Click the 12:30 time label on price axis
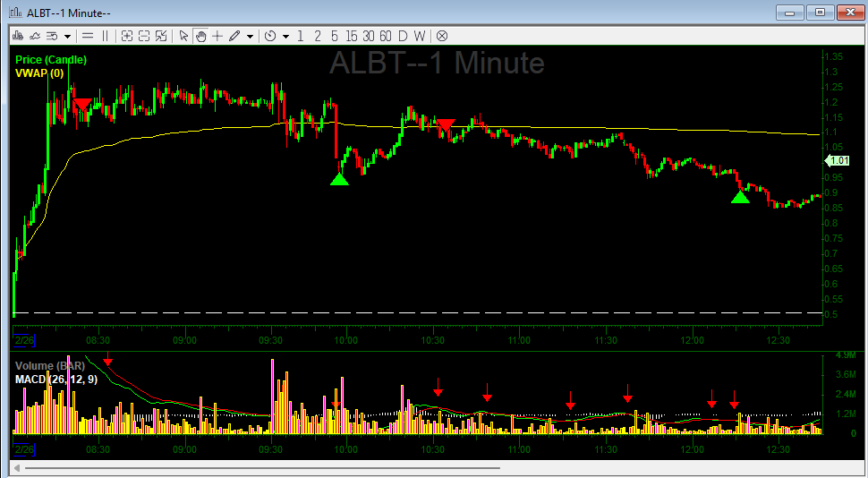The height and width of the screenshot is (478, 868). (779, 340)
